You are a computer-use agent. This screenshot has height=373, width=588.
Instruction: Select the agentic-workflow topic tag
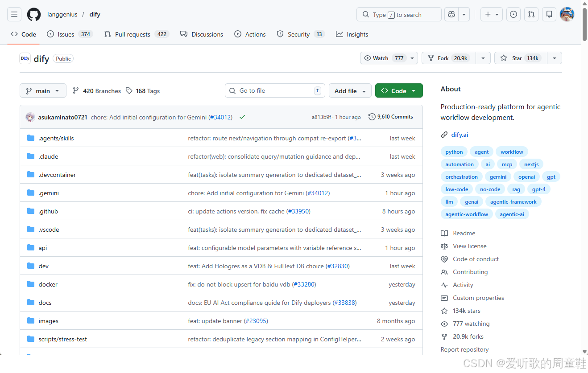tap(467, 214)
